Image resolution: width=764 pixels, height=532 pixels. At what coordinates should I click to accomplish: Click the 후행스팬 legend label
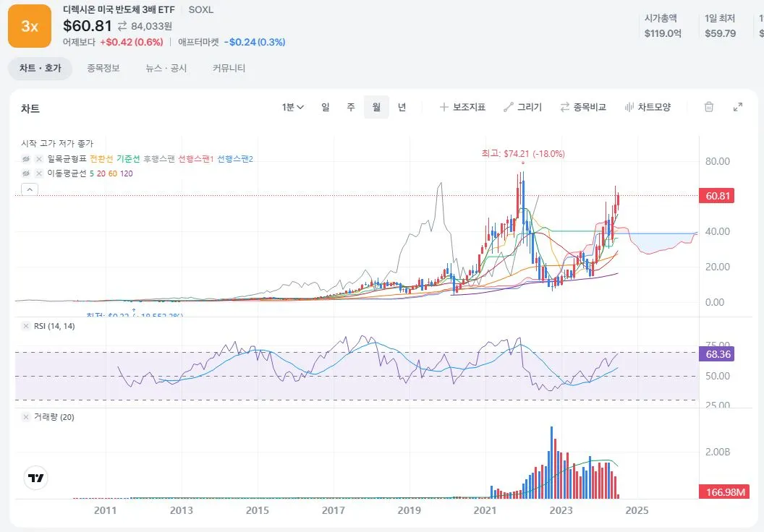point(159,159)
